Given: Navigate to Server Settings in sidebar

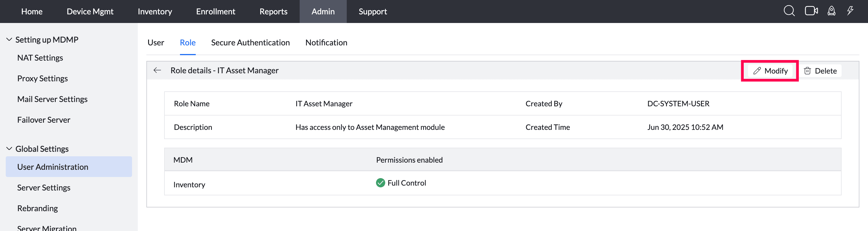Looking at the screenshot, I should click(x=44, y=188).
